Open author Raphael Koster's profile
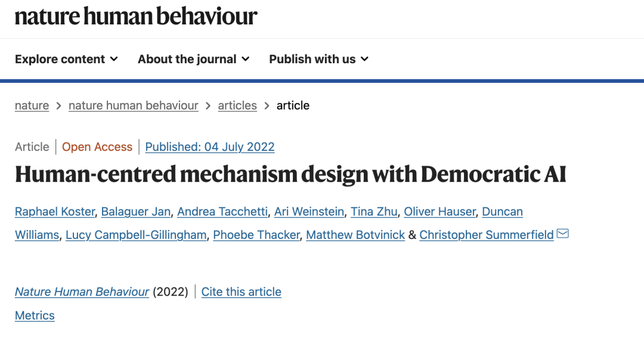The image size is (644, 338). tap(54, 212)
